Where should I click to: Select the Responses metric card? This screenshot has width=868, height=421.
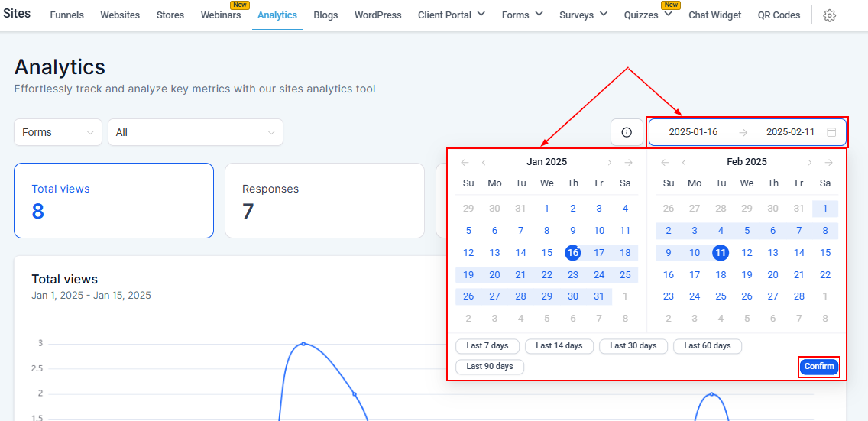tap(325, 200)
